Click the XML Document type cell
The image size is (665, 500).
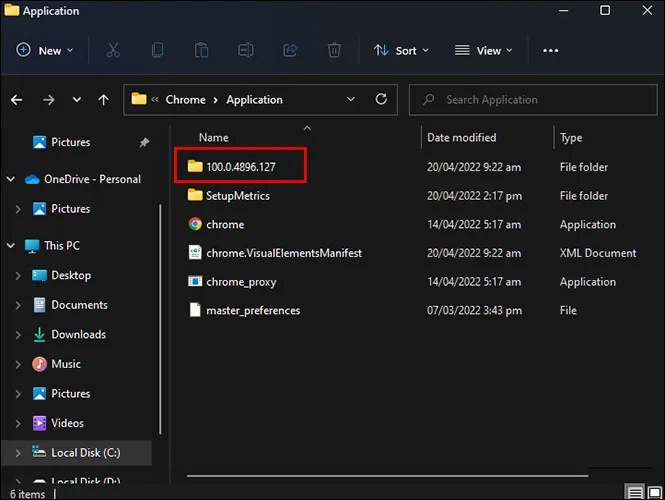click(x=598, y=253)
